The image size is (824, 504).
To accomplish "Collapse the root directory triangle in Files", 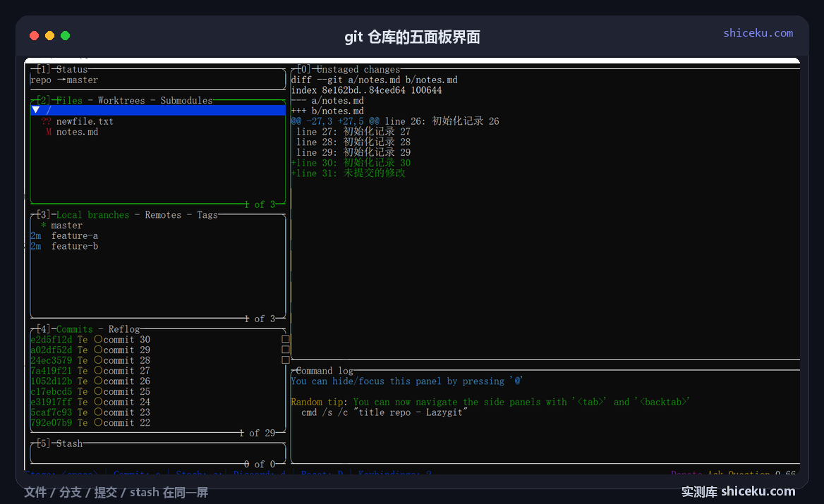I will click(35, 110).
